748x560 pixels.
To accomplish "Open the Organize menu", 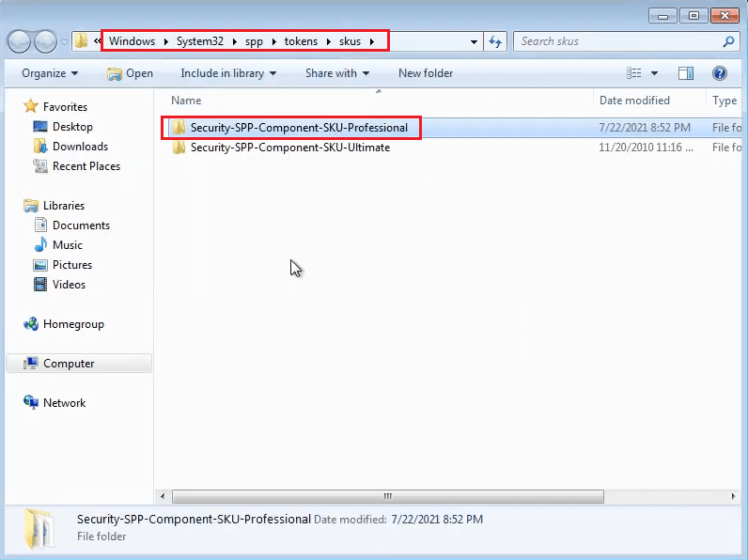I will click(50, 73).
